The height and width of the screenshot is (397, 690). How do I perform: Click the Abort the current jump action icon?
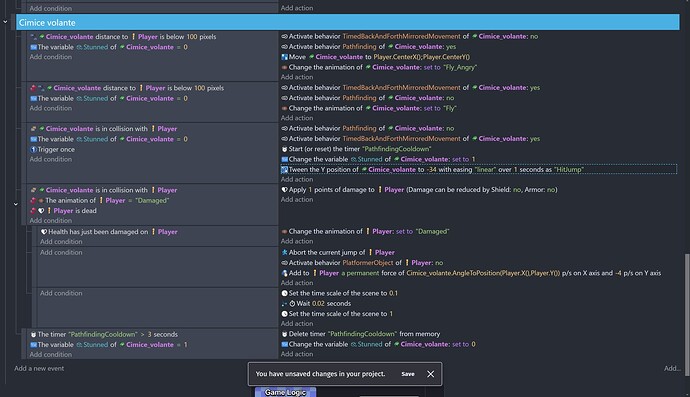pos(284,252)
